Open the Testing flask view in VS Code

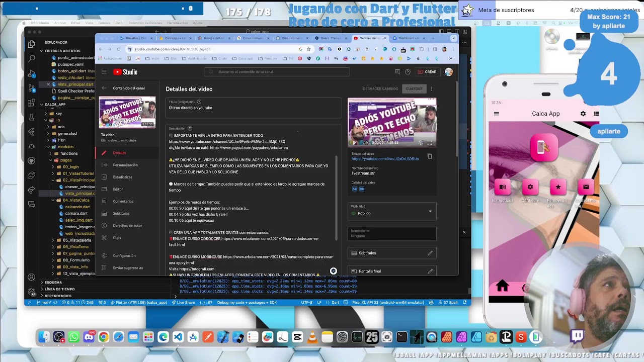[31, 117]
